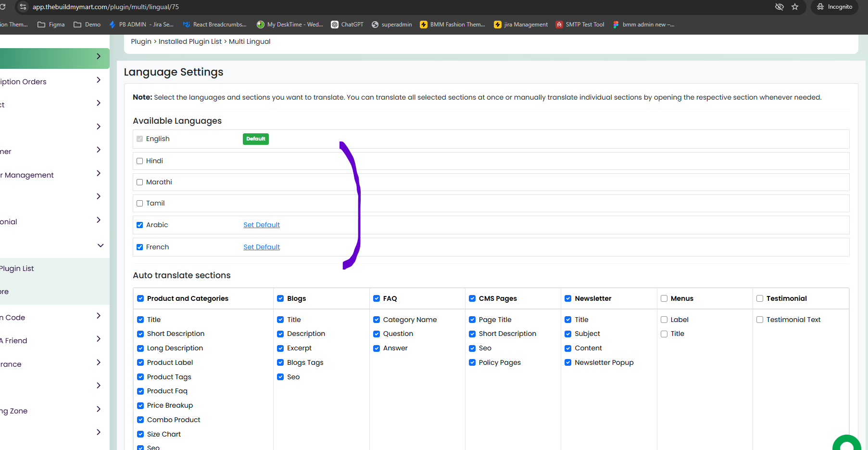Enable the Hindi language checkbox
Viewport: 868px width, 450px height.
(x=139, y=161)
